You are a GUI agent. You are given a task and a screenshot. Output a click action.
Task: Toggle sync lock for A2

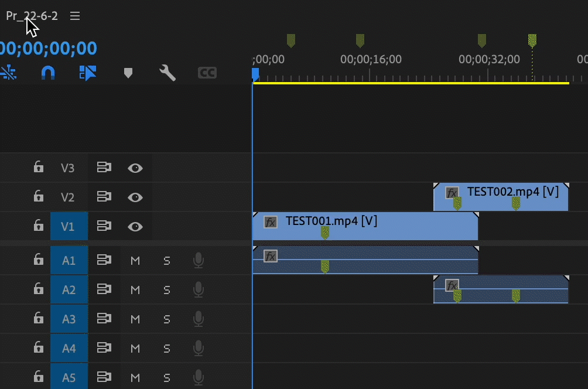pyautogui.click(x=104, y=289)
